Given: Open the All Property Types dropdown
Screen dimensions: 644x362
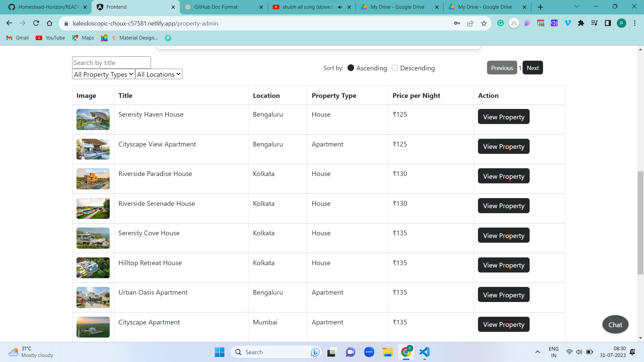Looking at the screenshot, I should coord(103,74).
